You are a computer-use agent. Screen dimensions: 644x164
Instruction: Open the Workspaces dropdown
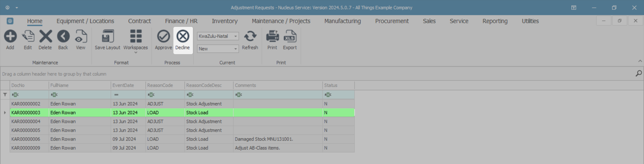(136, 40)
